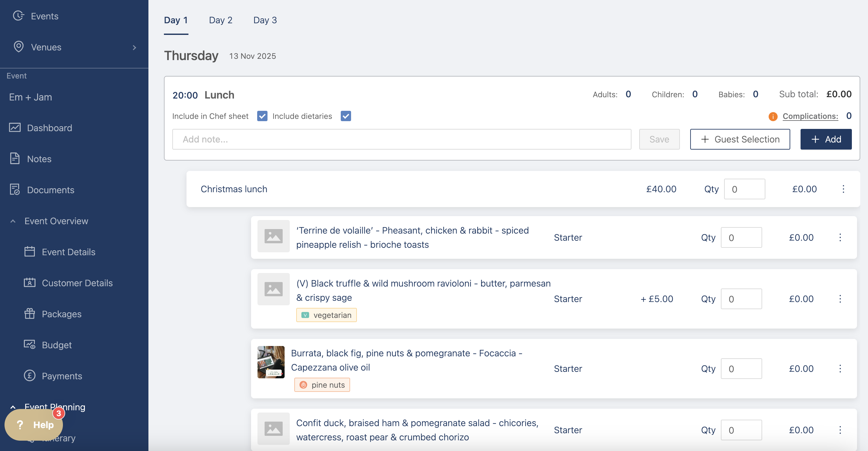The height and width of the screenshot is (451, 868).
Task: Click the Add note text field
Action: pos(401,139)
